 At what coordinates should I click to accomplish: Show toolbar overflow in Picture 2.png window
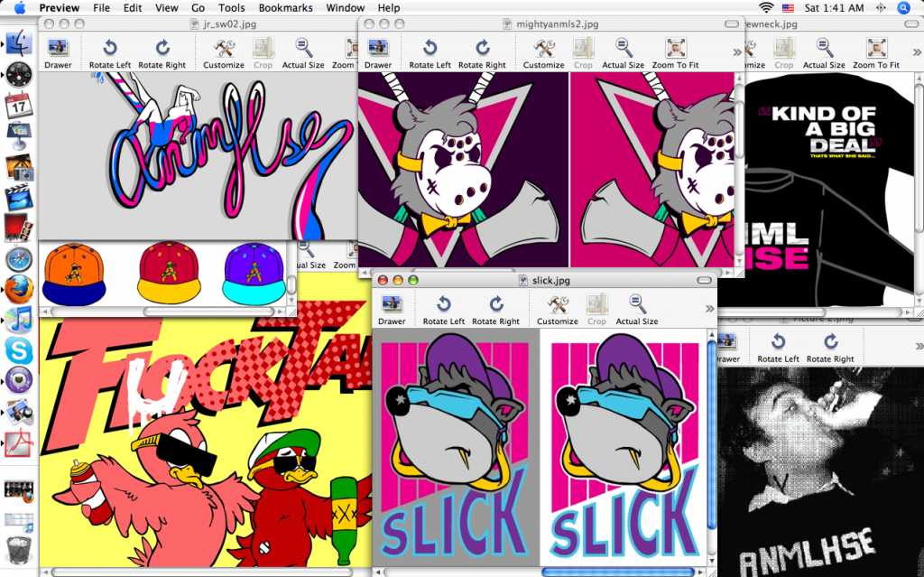point(919,347)
